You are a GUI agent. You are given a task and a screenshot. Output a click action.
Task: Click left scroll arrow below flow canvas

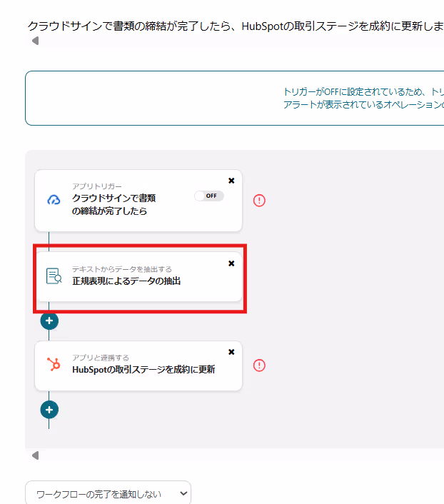click(36, 455)
